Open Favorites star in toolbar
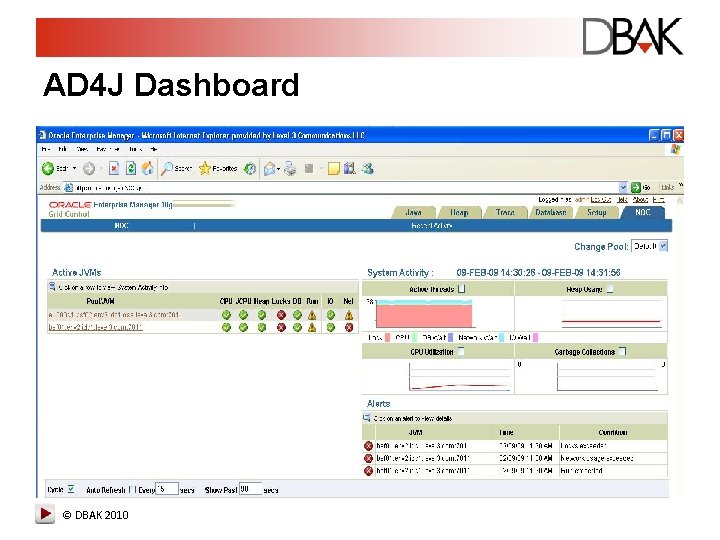This screenshot has width=720, height=540. pos(204,169)
